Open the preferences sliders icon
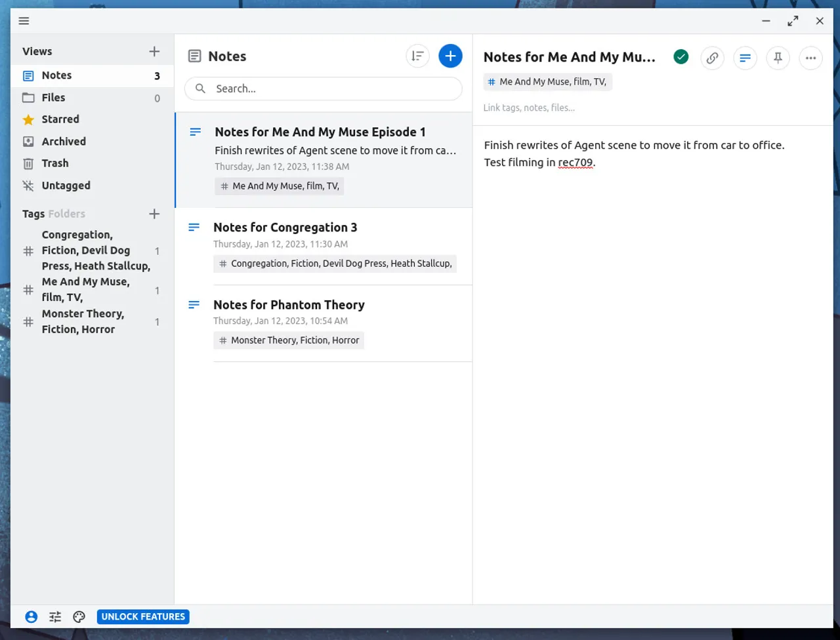The height and width of the screenshot is (640, 840). tap(55, 616)
